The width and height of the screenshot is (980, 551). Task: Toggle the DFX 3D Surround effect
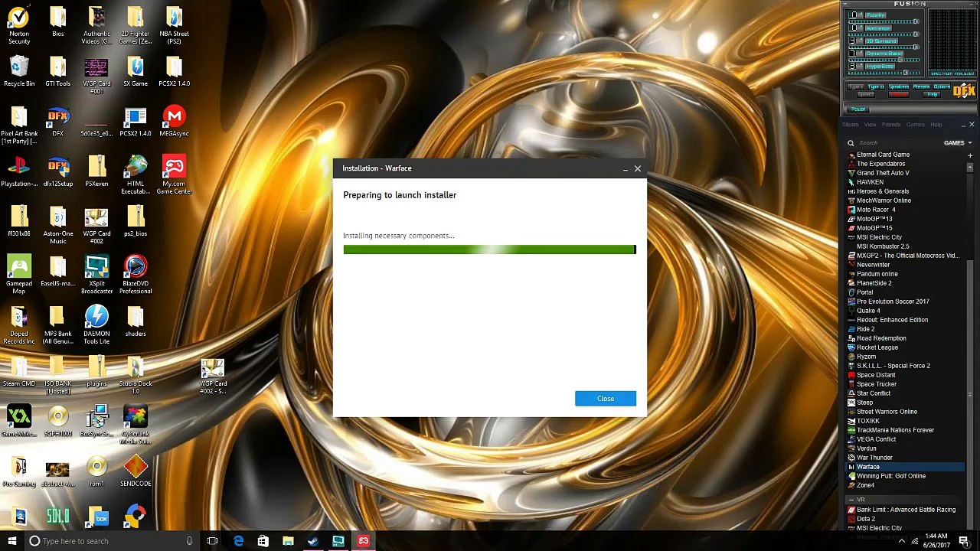(x=880, y=41)
